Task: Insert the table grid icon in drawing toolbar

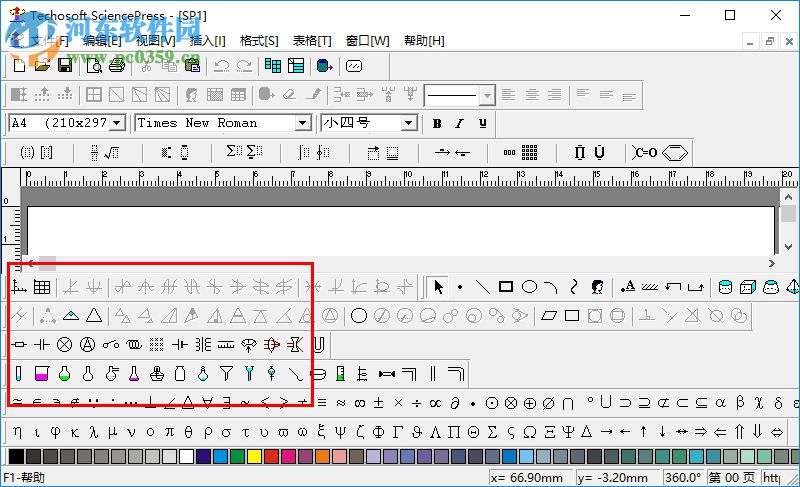Action: (x=42, y=287)
